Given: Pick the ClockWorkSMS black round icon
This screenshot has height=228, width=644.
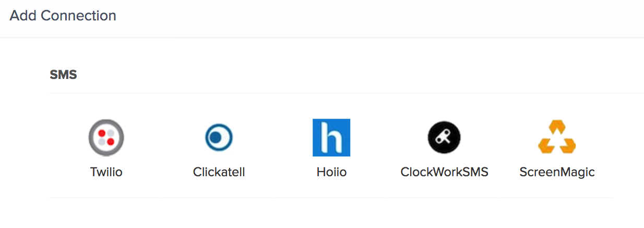Looking at the screenshot, I should click(x=444, y=138).
